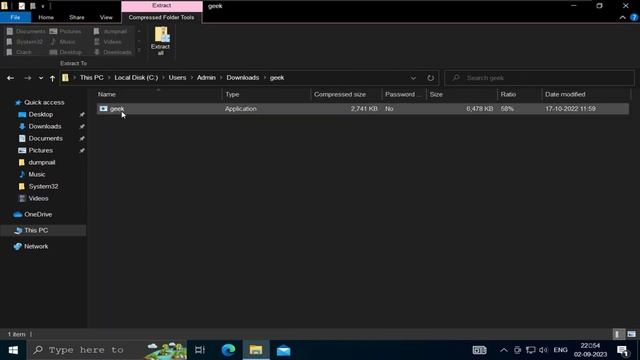640x360 pixels.
Task: Open the notification center icon
Action: click(623, 351)
